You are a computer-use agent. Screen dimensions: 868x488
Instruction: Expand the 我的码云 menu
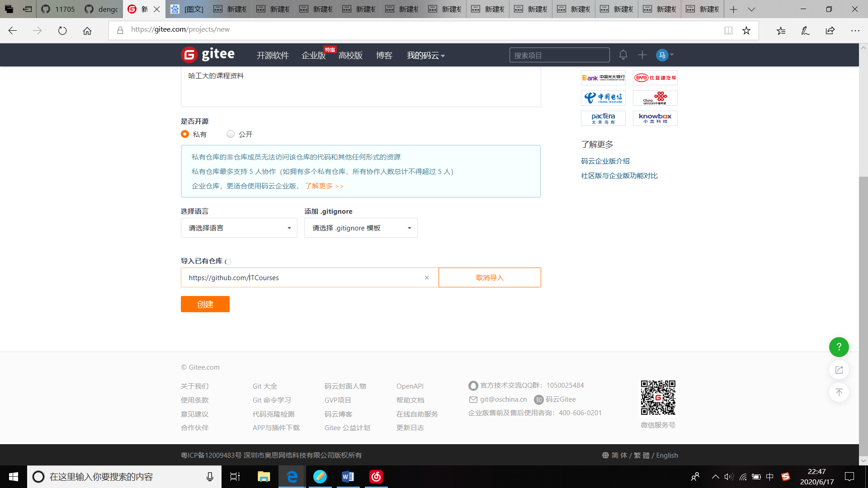click(x=425, y=56)
